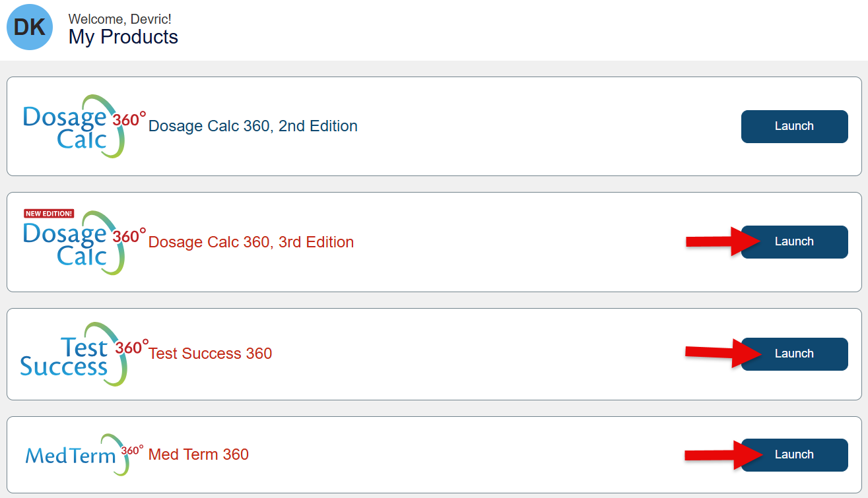Click the My Products heading
The image size is (868, 498).
(123, 37)
